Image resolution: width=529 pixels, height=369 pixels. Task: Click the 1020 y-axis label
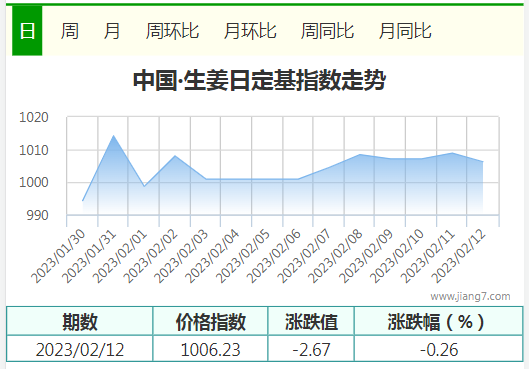34,117
